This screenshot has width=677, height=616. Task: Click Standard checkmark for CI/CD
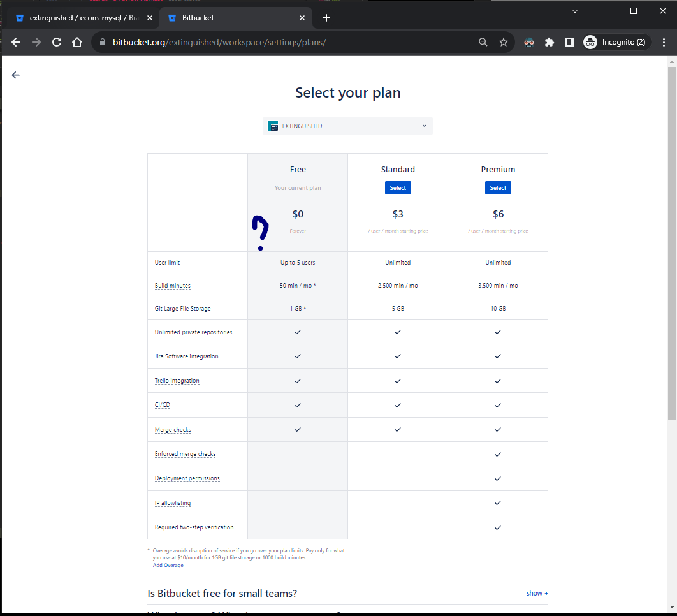pos(398,405)
